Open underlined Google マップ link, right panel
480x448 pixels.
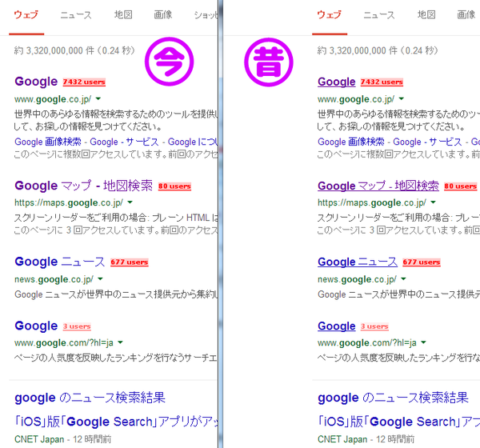[378, 186]
